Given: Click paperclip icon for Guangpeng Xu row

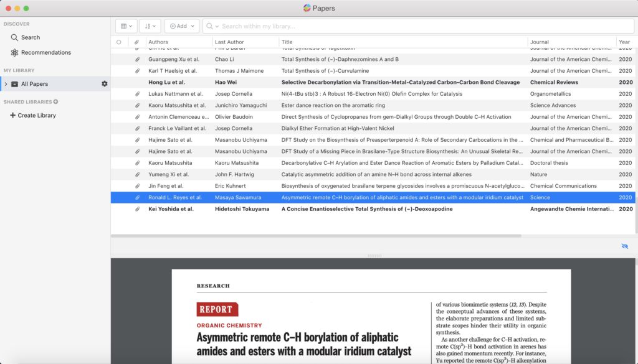Looking at the screenshot, I should tap(138, 59).
